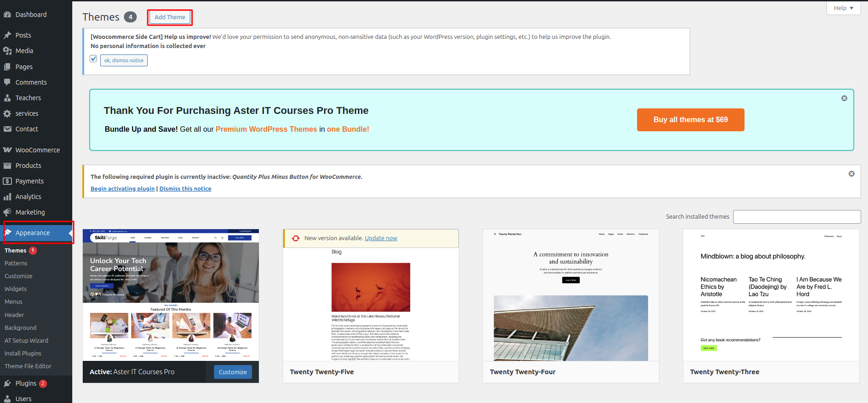
Task: Open Aster IT Courses Pro theme thumbnail
Action: (x=171, y=295)
